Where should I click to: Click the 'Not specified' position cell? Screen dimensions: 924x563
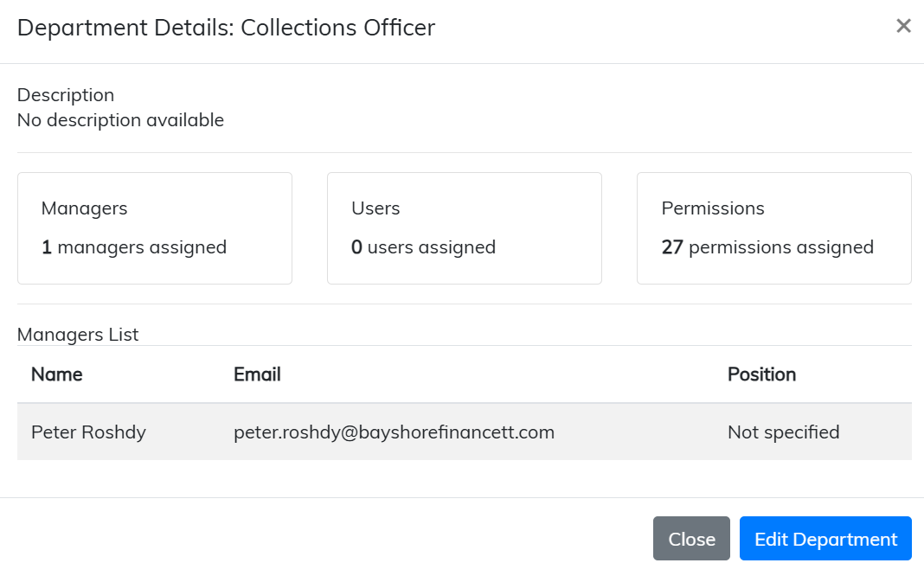click(x=783, y=432)
